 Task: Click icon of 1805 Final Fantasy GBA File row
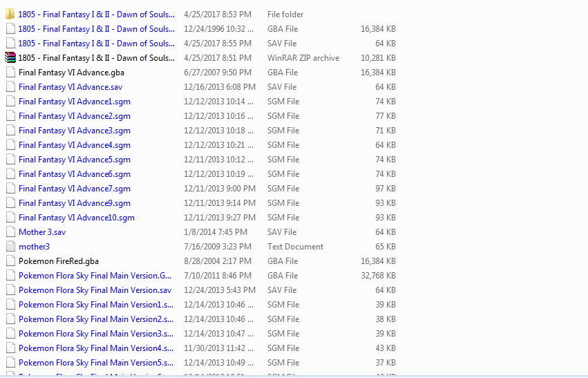click(x=10, y=29)
